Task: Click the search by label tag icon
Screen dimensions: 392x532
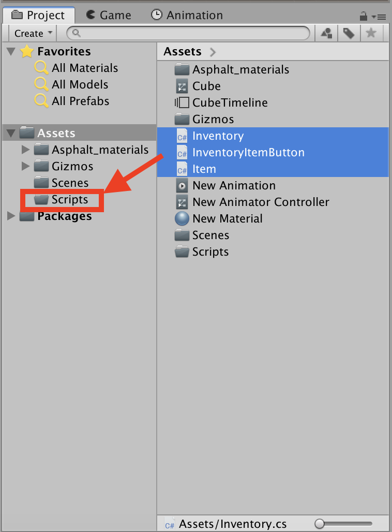Action: point(349,34)
